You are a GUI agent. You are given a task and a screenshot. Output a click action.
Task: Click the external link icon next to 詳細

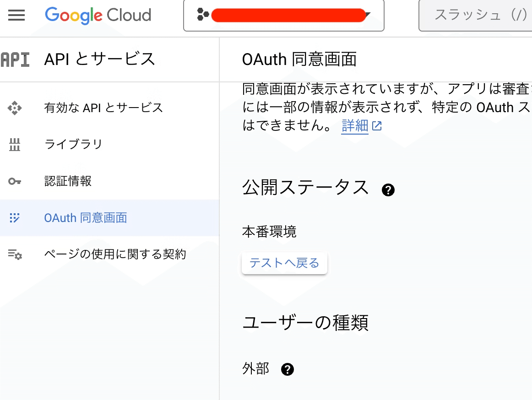click(x=376, y=125)
